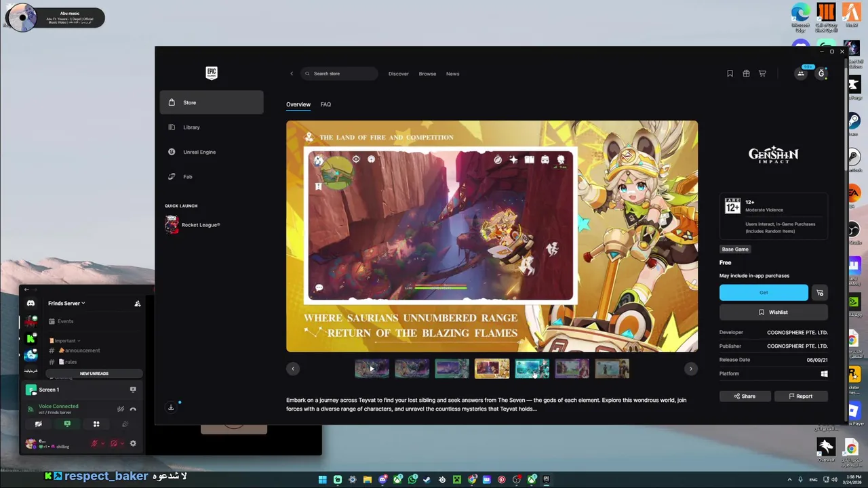Show hidden system tray icons
Image resolution: width=868 pixels, height=488 pixels.
click(x=789, y=480)
